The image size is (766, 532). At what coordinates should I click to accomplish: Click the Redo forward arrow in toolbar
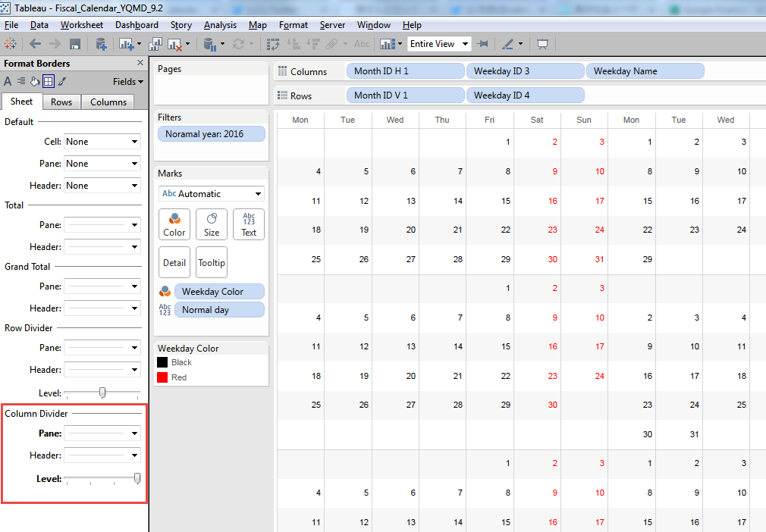click(55, 44)
